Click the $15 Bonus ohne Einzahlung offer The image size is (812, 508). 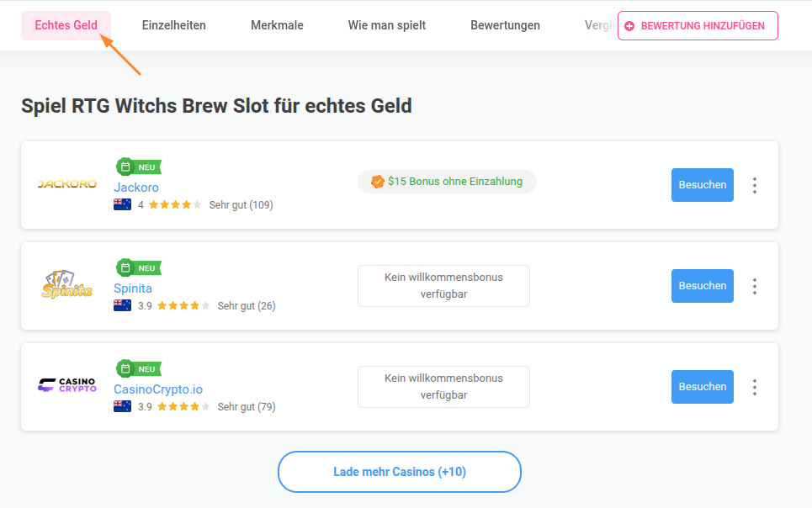pos(447,181)
